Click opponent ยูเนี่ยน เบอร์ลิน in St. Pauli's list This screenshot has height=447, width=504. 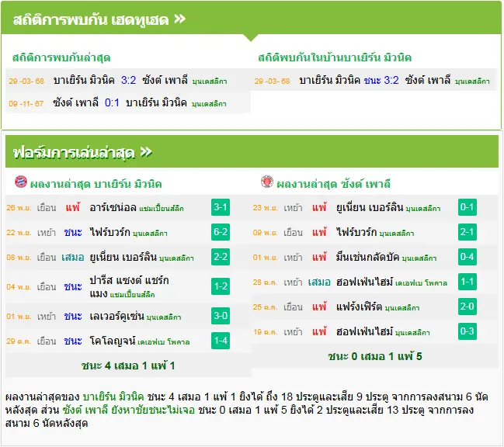[370, 208]
